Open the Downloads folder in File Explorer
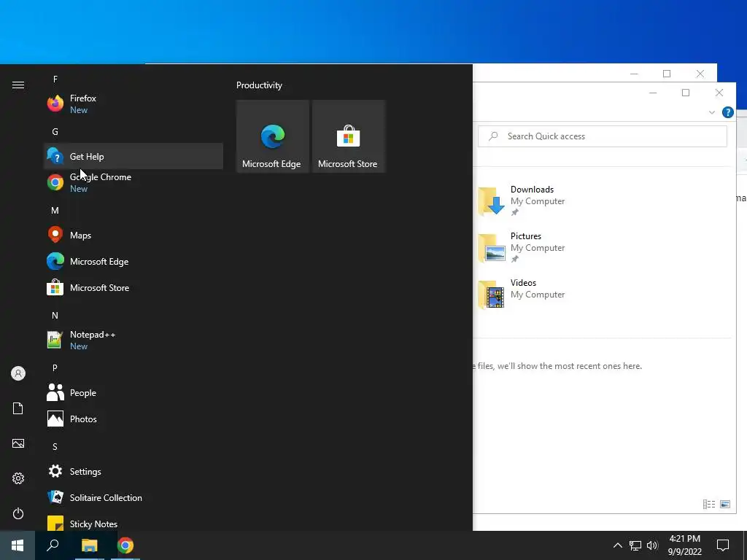The height and width of the screenshot is (560, 747). pyautogui.click(x=522, y=201)
